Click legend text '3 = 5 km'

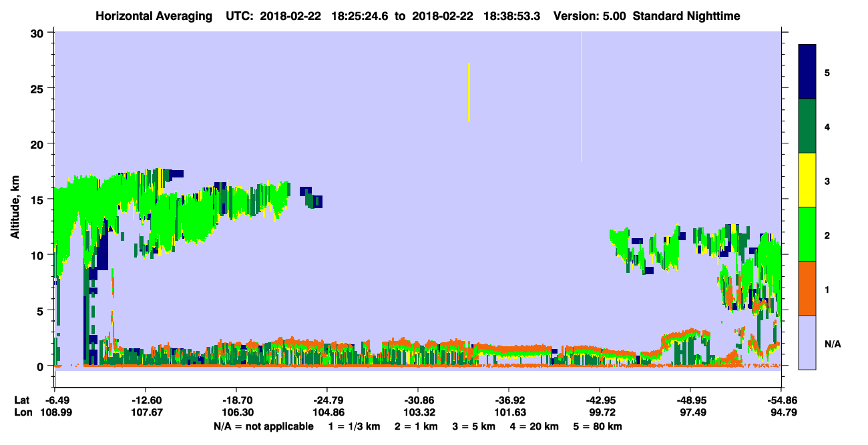pos(473,426)
